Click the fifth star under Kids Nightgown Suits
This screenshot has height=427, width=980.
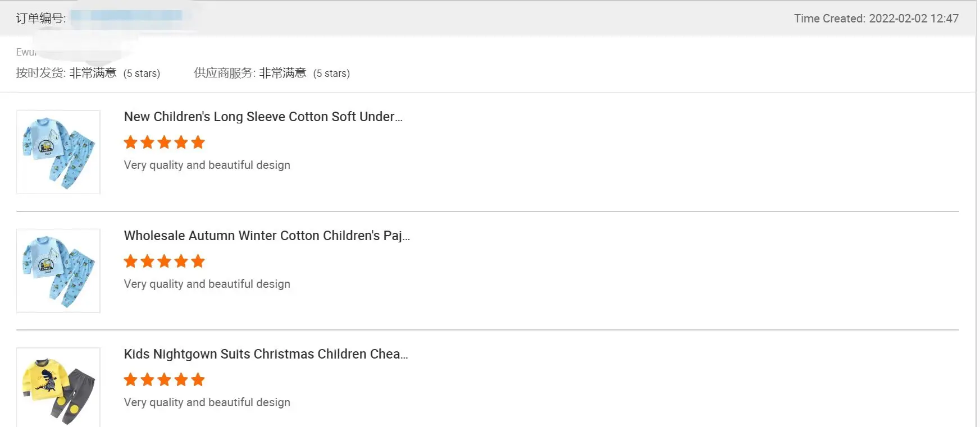198,380
